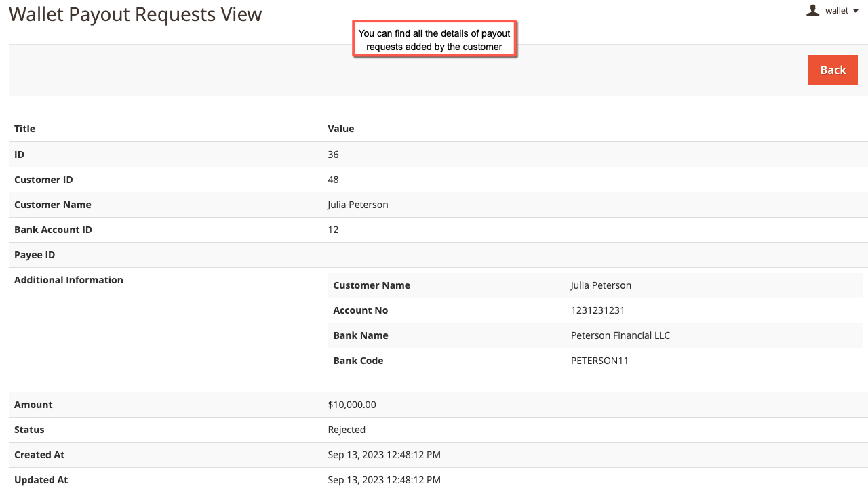
Task: Open the wallet user dropdown arrow
Action: 856,11
